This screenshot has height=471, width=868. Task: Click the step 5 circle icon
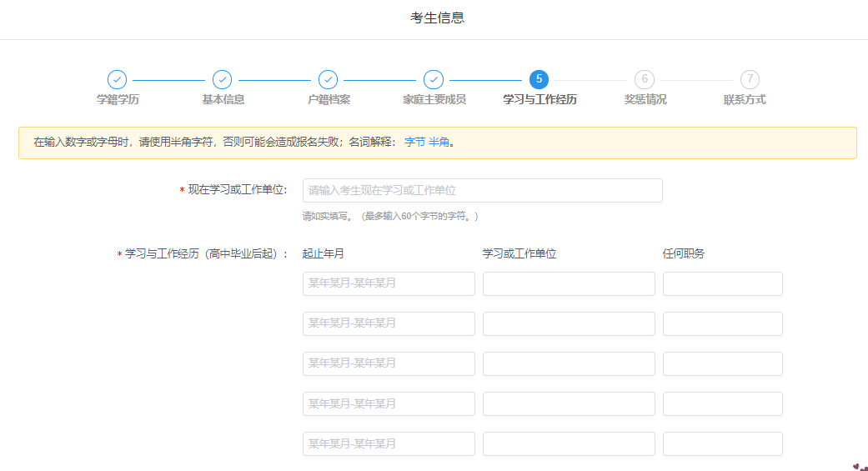(x=539, y=79)
